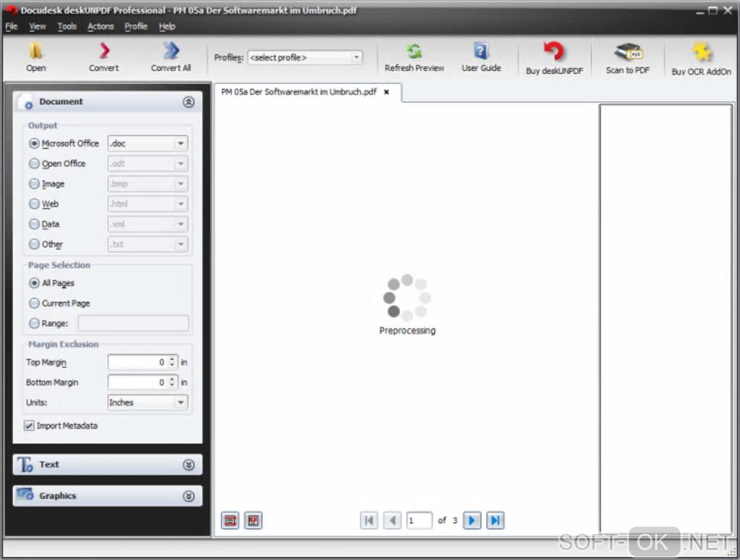Screen dimensions: 740x560
Task: Select Data output option
Action: (x=34, y=223)
